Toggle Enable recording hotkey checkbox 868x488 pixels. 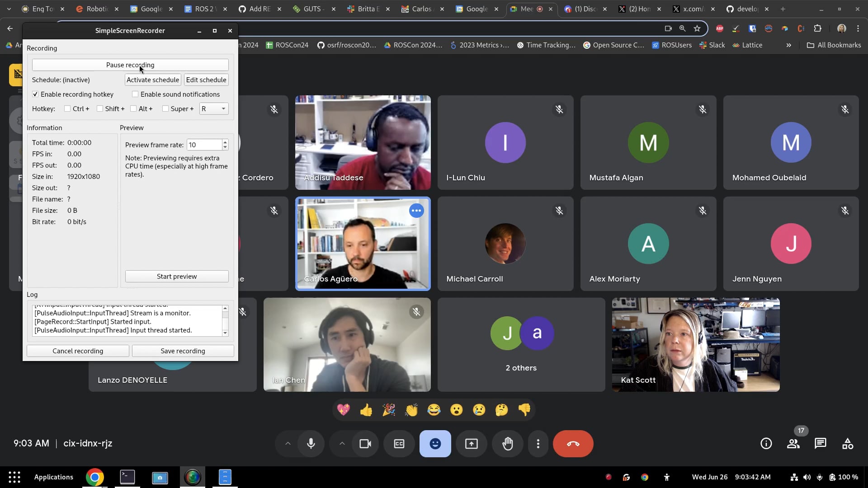coord(35,94)
